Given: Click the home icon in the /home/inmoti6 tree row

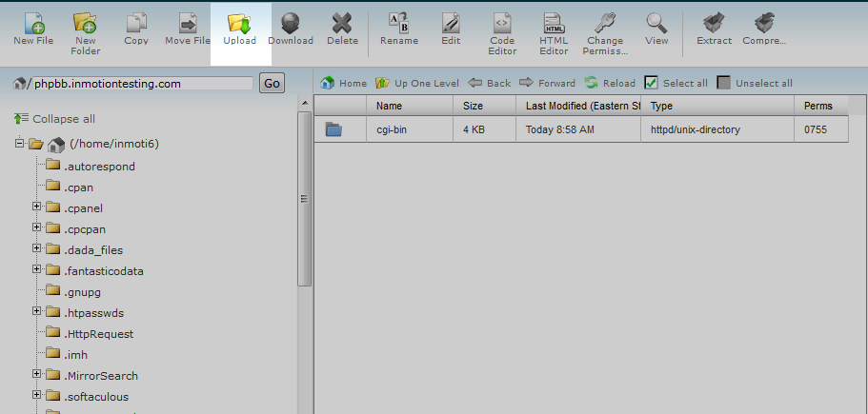Looking at the screenshot, I should (x=56, y=145).
